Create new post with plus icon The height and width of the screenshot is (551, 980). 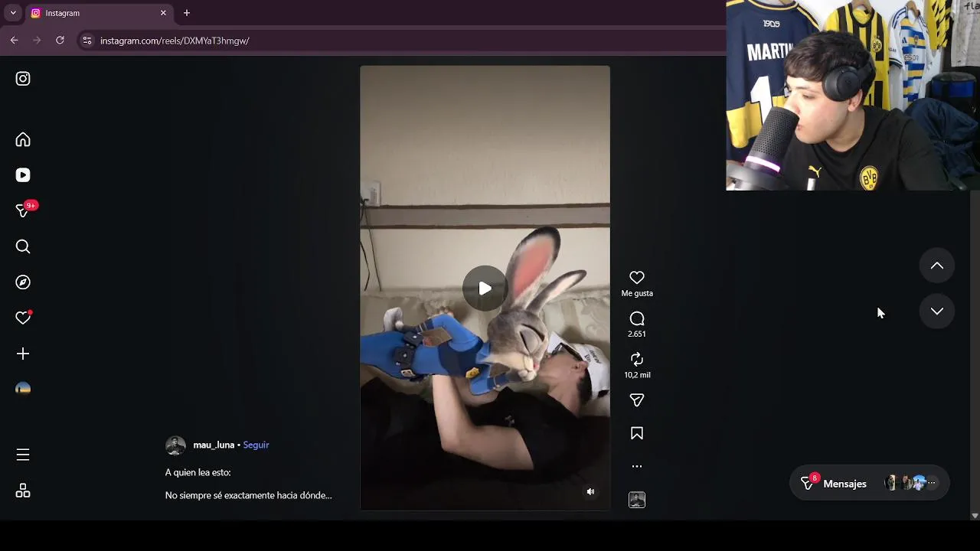tap(23, 354)
